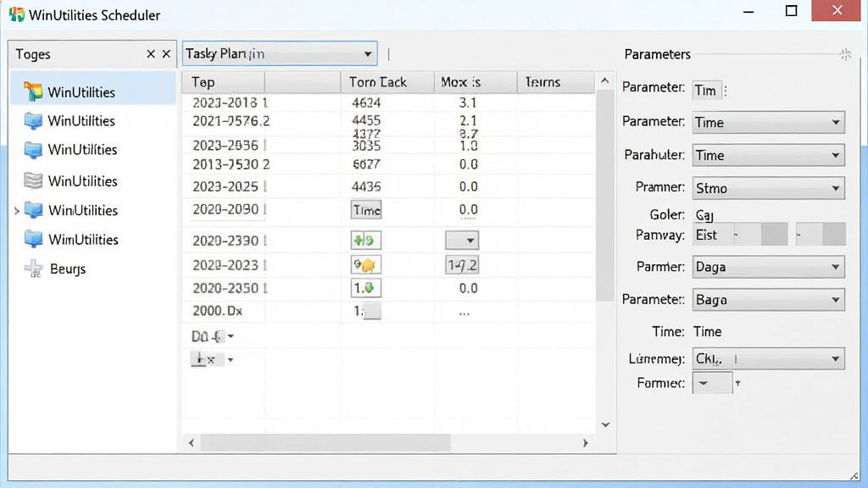Select the Beurjs item icon
This screenshot has height=488, width=868.
[x=34, y=269]
